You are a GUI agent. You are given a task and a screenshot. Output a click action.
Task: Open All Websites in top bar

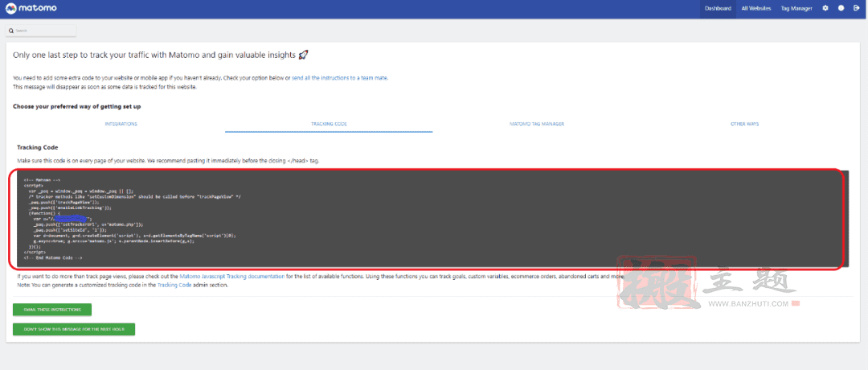click(756, 8)
